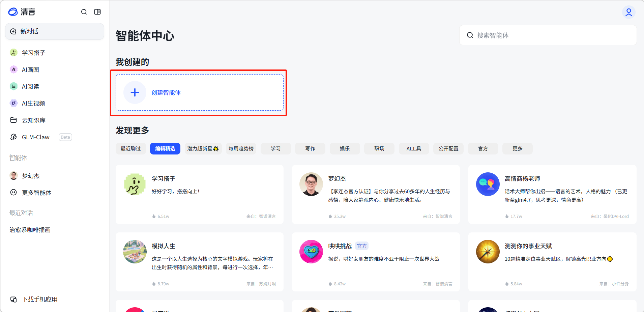Open AI阅读 from the sidebar

coord(30,86)
